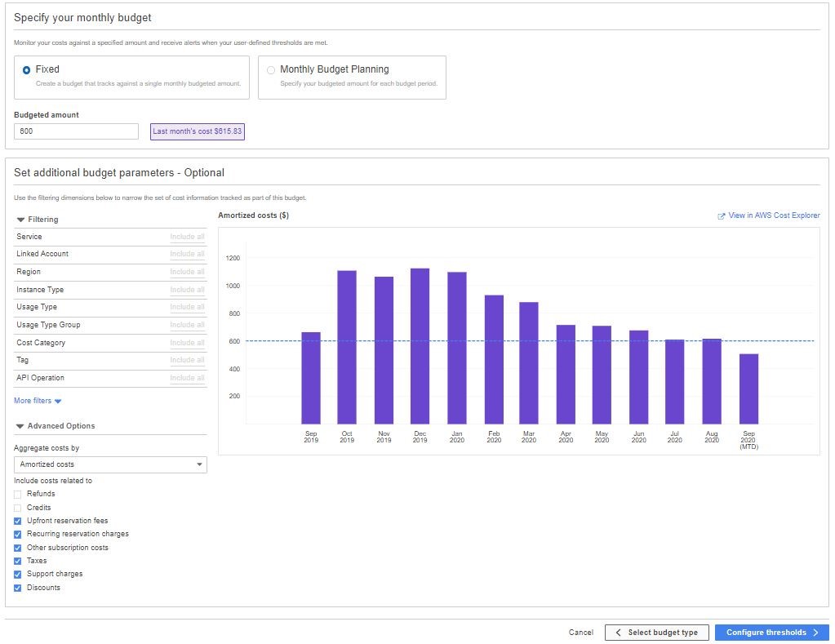835x644 pixels.
Task: Click Last month's cost $615.83 button
Action: click(x=197, y=131)
